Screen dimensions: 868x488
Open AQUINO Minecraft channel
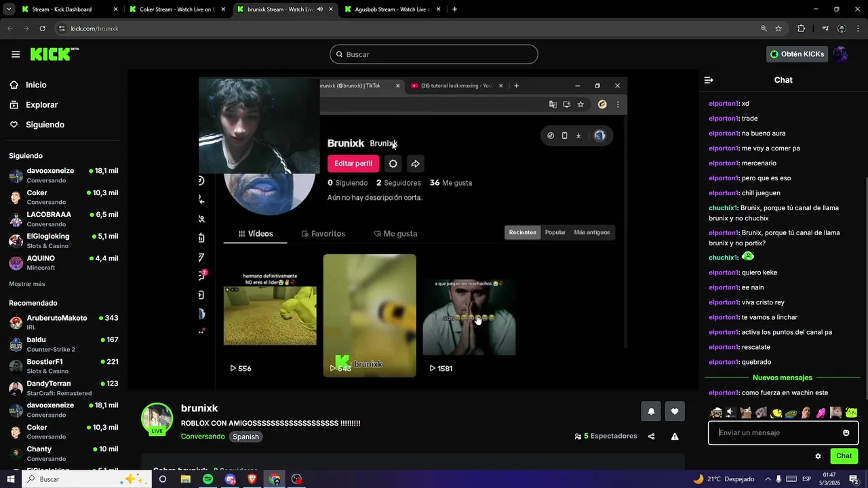coord(64,262)
